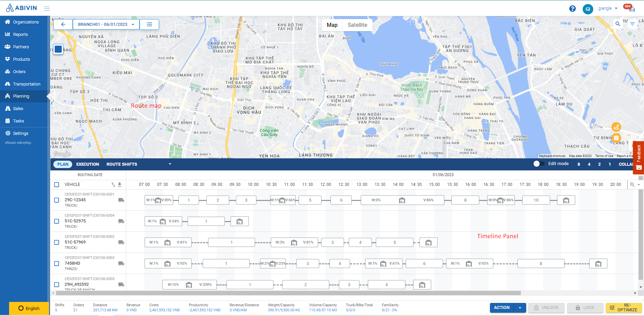Click truck icon for vehicle 51C-52975
The image size is (644, 316).
coord(121,221)
